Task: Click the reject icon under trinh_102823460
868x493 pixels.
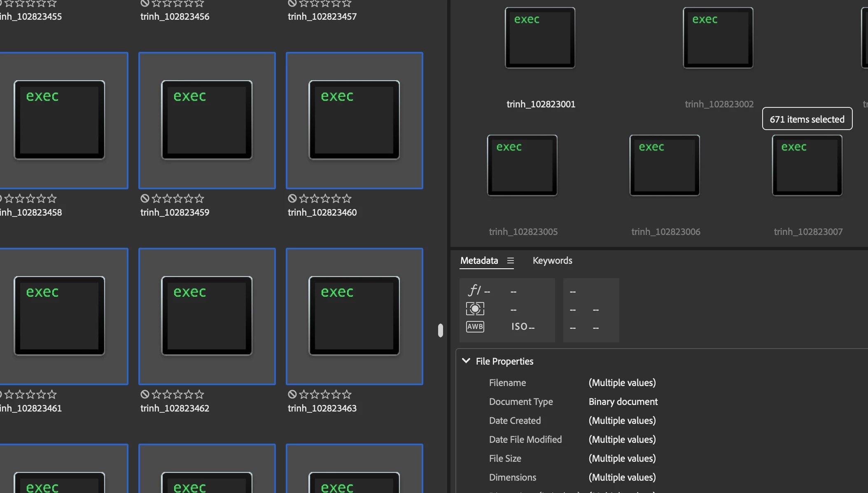Action: point(292,199)
